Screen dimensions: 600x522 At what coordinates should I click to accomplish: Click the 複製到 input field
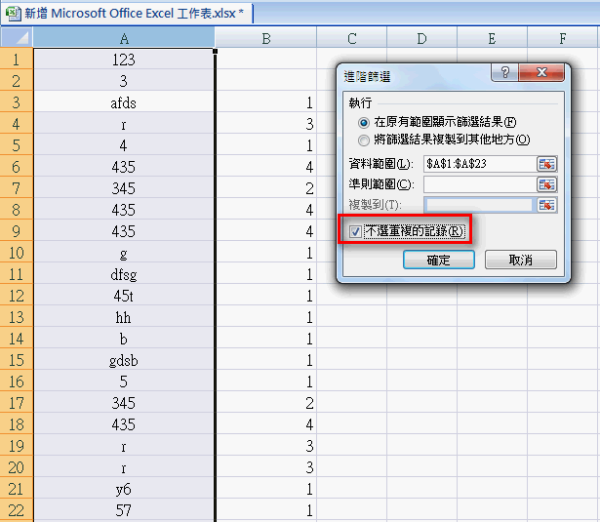pyautogui.click(x=478, y=205)
